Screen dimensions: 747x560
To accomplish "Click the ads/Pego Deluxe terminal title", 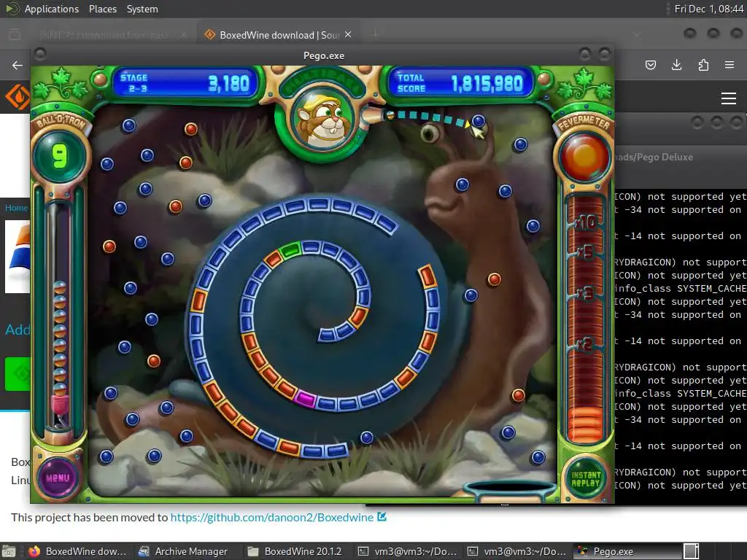I will click(654, 157).
